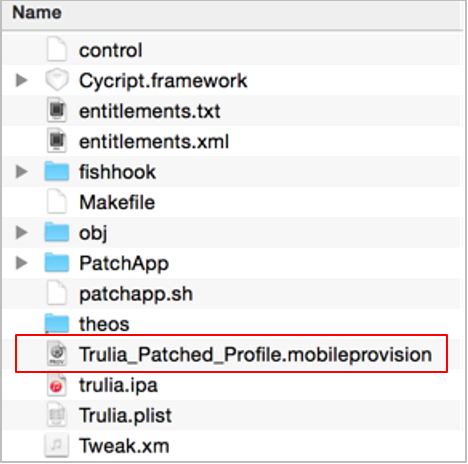The image size is (468, 464).
Task: Expand the fishhook folder triangle
Action: 22,172
